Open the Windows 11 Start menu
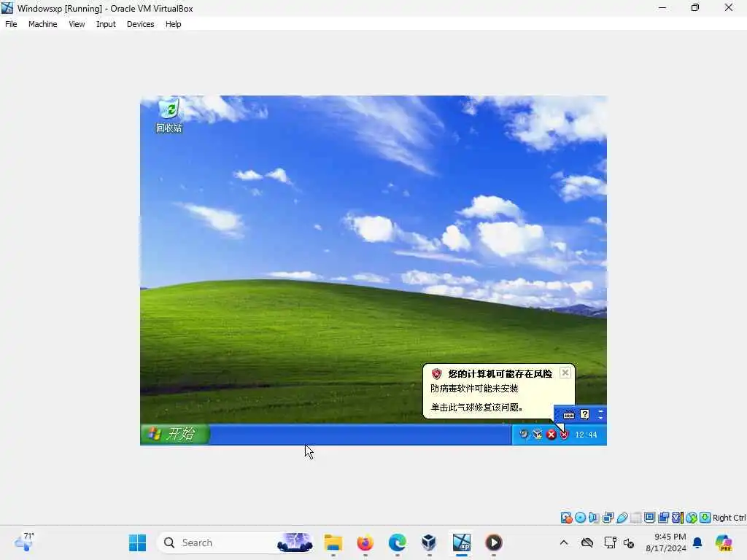Screen dimensions: 747x560 137,542
